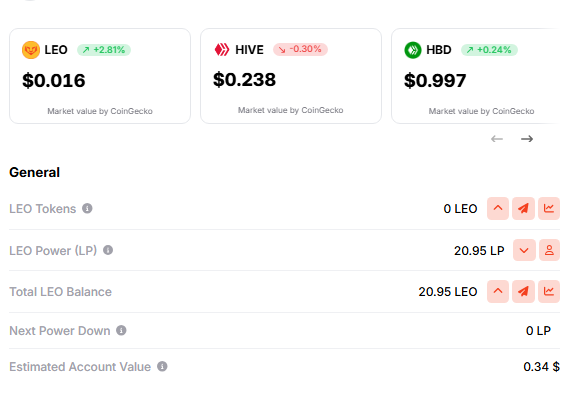Click info icon beside LEO Power (LP)
The image size is (568, 393).
(x=108, y=250)
